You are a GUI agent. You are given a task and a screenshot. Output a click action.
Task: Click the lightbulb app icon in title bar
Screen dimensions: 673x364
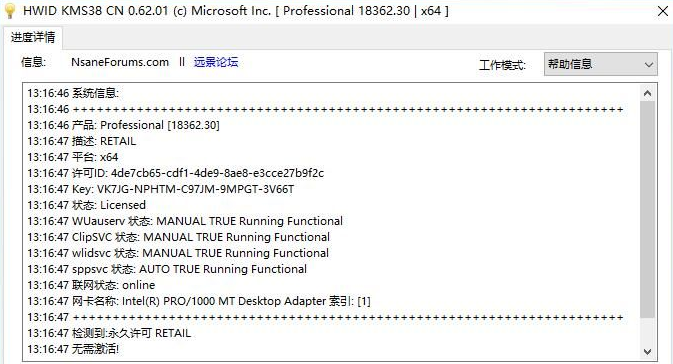(10, 11)
